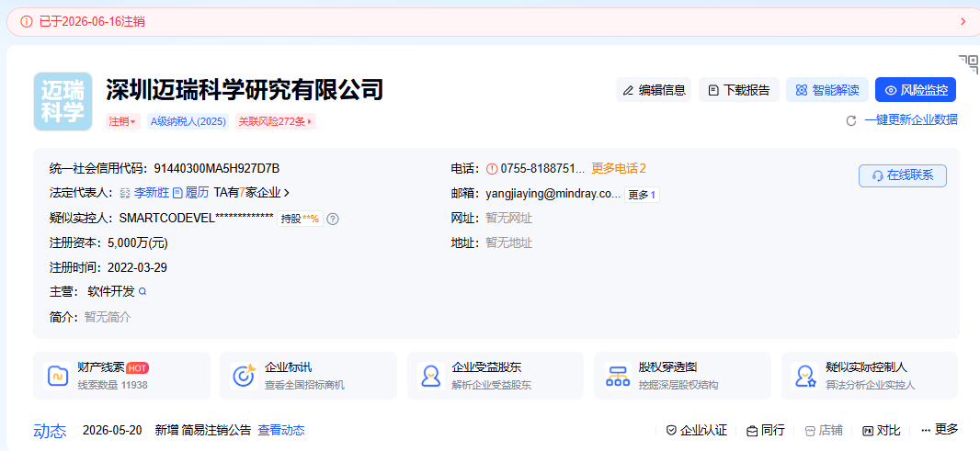Click the company name 深圳迈瑞科学研究有限公司
Viewport: 980px width, 451px height.
tap(245, 90)
